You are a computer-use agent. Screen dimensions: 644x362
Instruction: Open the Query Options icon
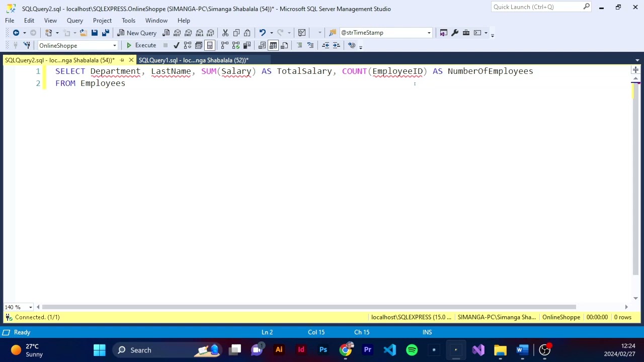point(198,45)
